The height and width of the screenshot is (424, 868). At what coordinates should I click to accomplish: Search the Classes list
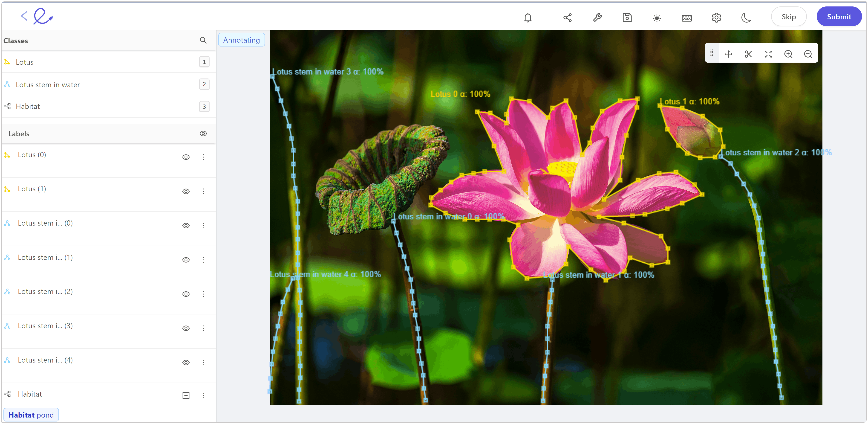(204, 40)
